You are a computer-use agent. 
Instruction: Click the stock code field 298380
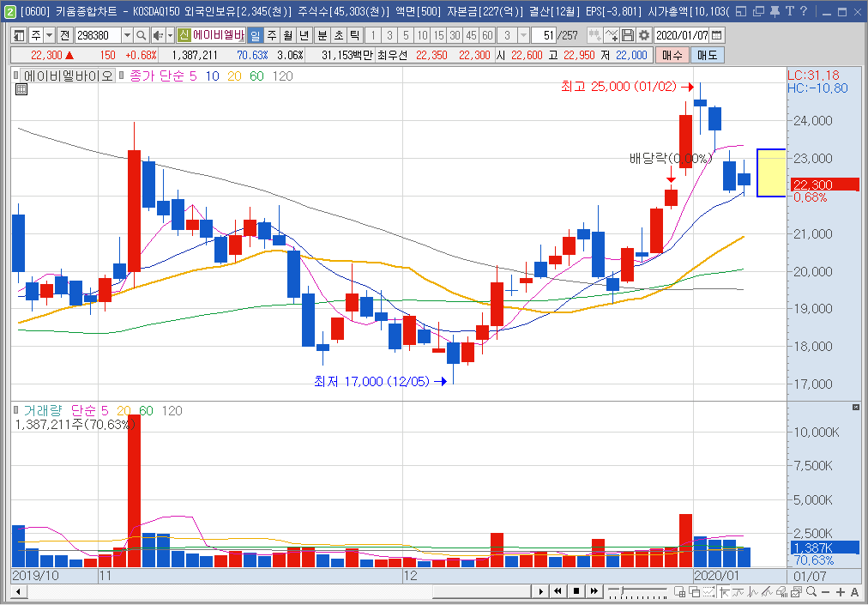pyautogui.click(x=99, y=36)
